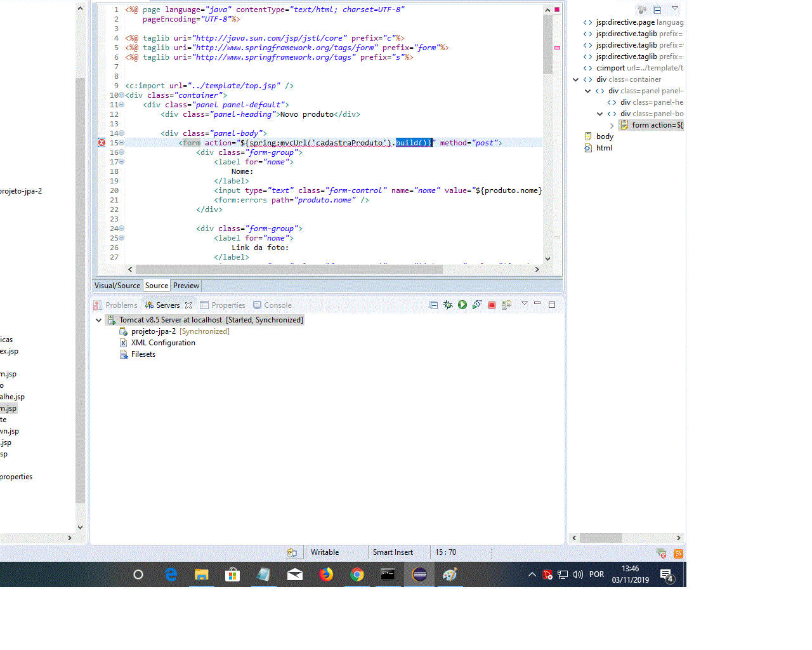Click the 15 : 70 cursor position
Viewport: 812px width, 650px height.
tap(446, 552)
